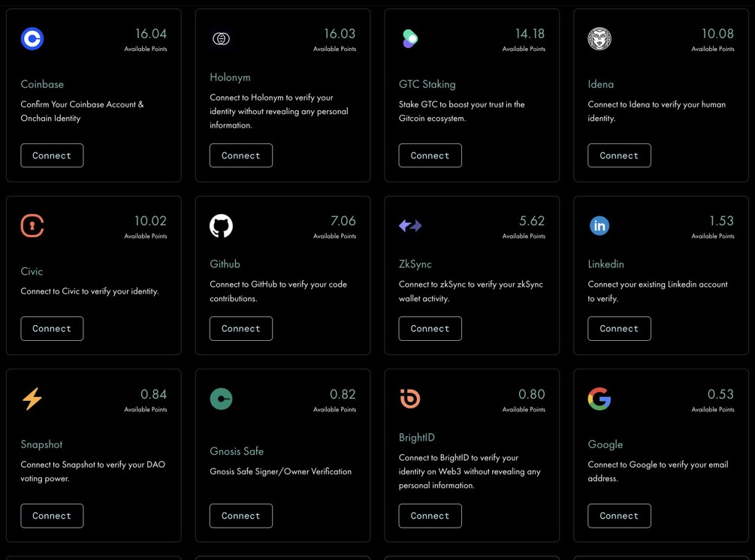
Task: Click the GitHub octocat icon
Action: [x=221, y=226]
